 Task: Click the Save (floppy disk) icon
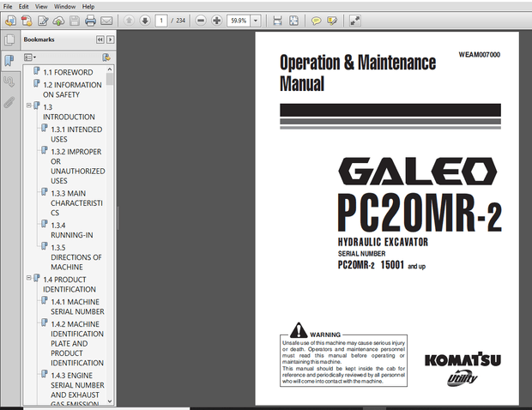75,21
